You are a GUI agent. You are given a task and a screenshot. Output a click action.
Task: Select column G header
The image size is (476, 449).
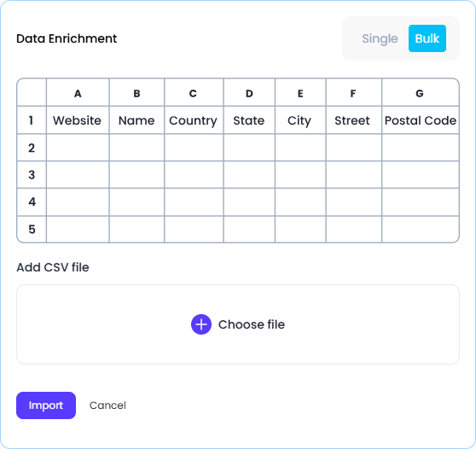point(421,93)
